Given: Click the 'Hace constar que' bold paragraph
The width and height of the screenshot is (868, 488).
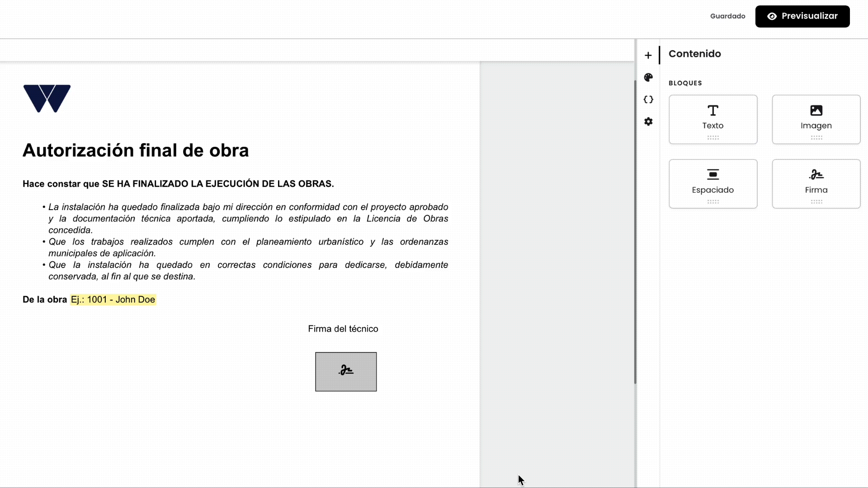Looking at the screenshot, I should pos(178,184).
